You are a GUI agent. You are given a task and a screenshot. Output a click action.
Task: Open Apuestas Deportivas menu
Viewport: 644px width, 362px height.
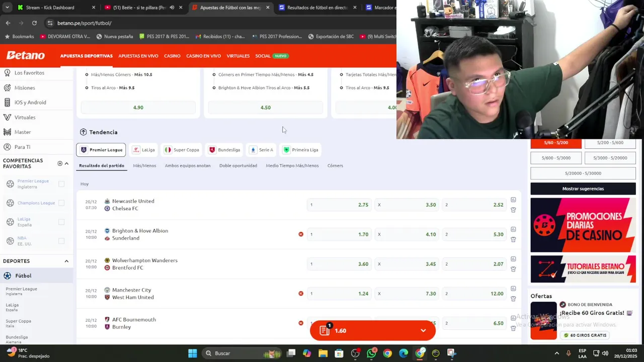[x=87, y=56]
